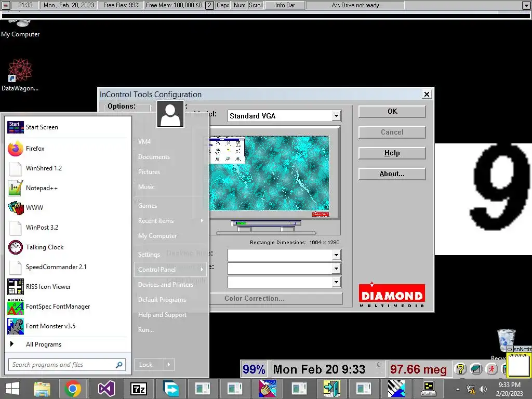Open the first empty dropdown below the monitor preview

336,255
